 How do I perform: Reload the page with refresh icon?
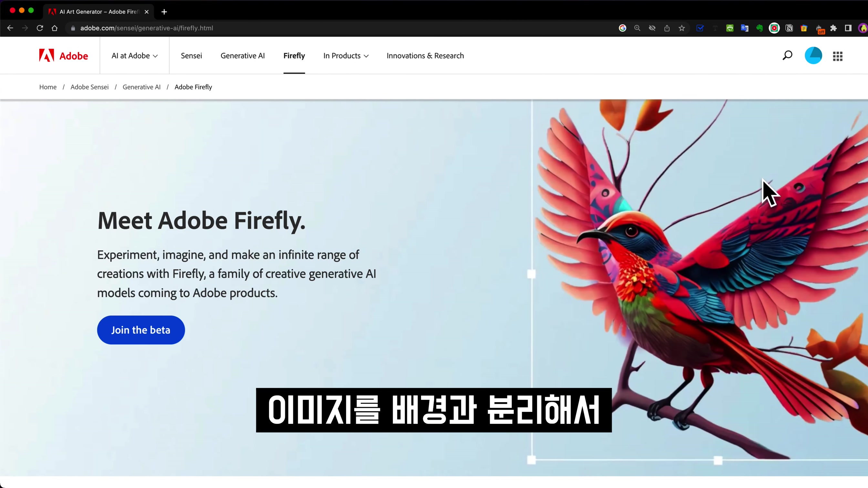pos(40,28)
